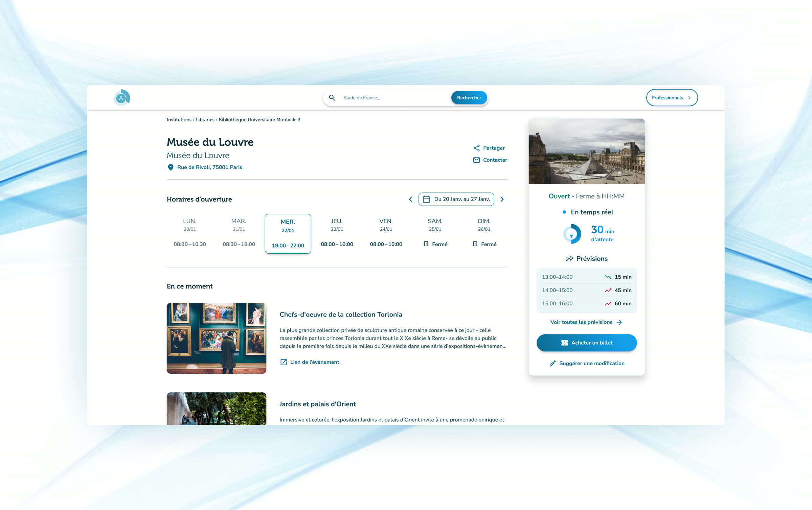
Task: Click Acheter un billet button
Action: (587, 343)
